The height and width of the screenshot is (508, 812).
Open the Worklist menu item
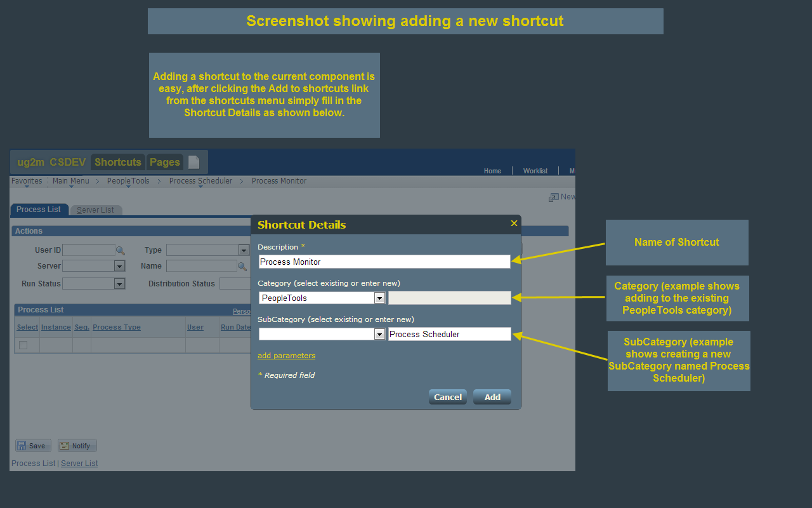[535, 171]
